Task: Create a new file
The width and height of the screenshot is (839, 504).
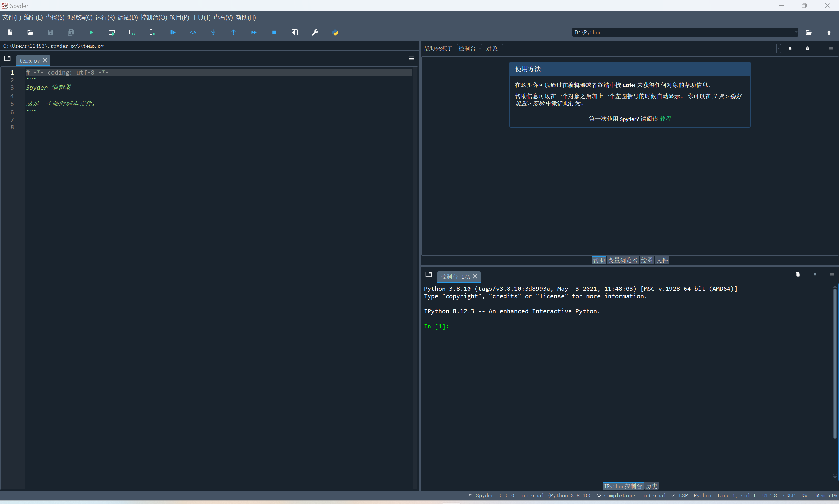Action: click(10, 32)
